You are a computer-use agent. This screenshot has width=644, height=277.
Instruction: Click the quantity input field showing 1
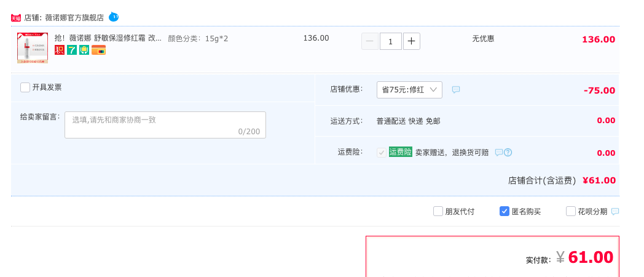(x=391, y=42)
